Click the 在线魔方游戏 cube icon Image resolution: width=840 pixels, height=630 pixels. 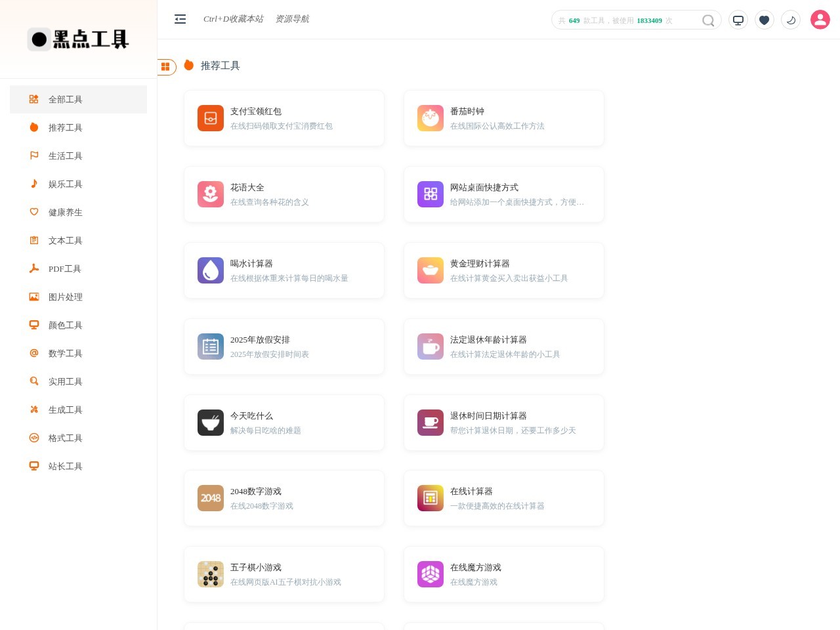coord(430,574)
